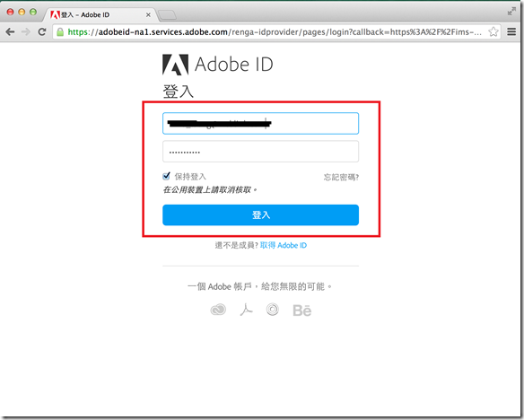Screen dimensions: 524x420
Task: Close the Adobe ID browser tab
Action: [148, 15]
